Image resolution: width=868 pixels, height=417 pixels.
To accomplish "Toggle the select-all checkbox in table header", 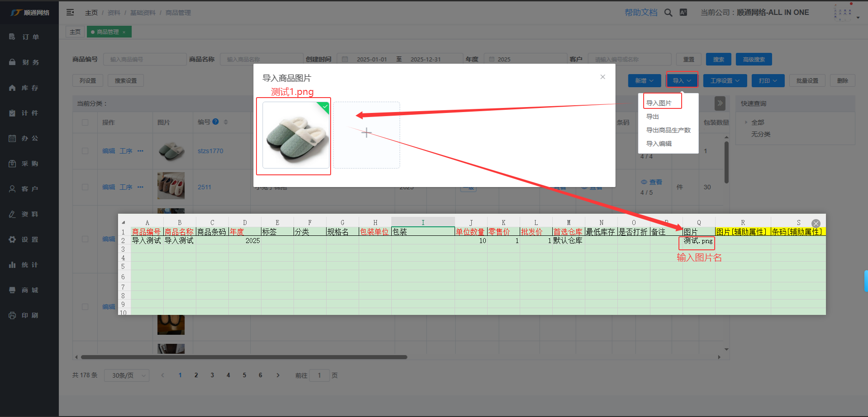I will 85,122.
